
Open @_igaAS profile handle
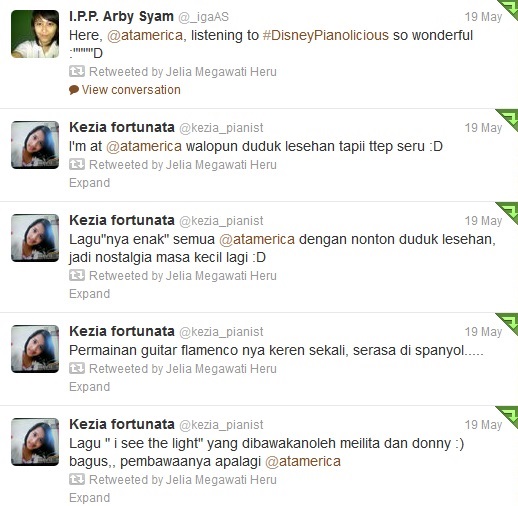(203, 17)
